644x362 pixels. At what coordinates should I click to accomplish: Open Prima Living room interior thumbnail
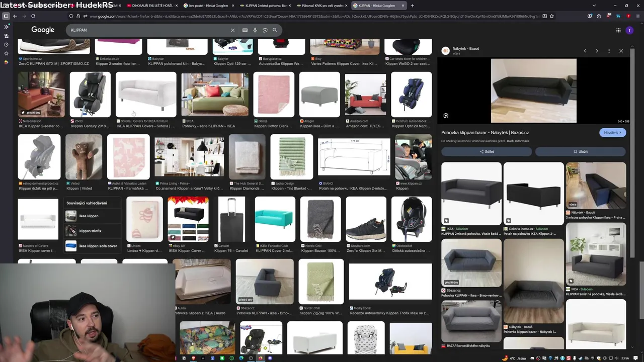(189, 157)
